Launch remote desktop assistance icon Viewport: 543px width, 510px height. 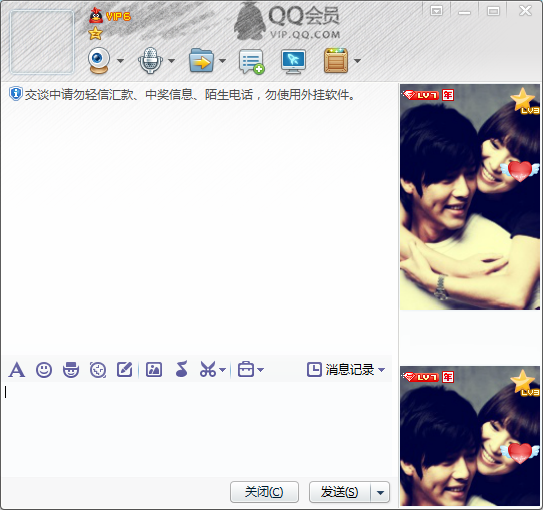point(293,62)
